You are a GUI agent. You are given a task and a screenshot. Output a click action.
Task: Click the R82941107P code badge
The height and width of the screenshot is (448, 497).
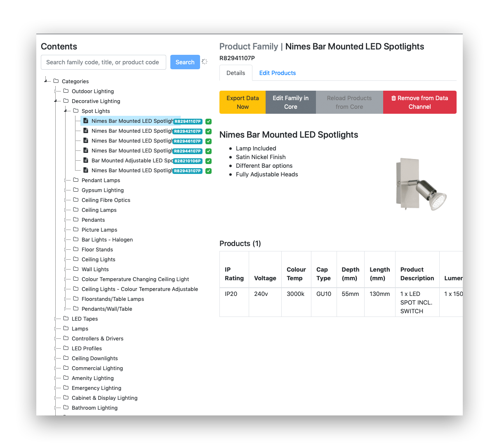point(188,122)
